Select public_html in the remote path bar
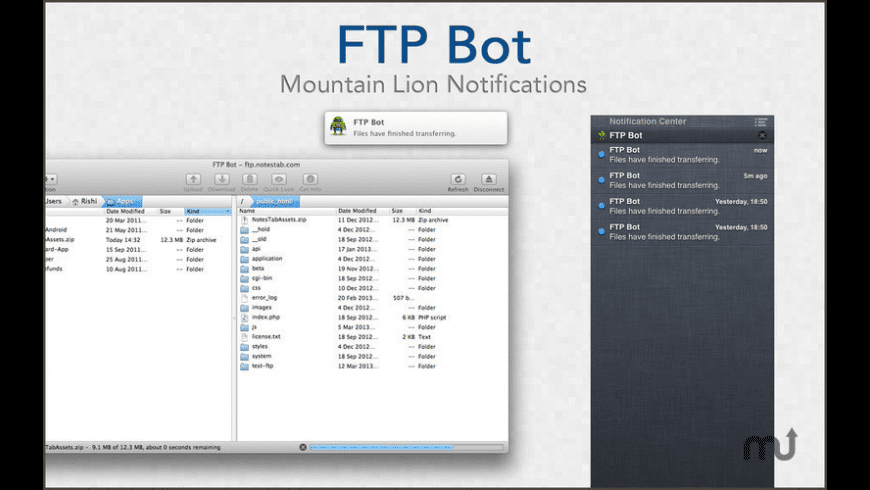Viewport: 870px width, 490px height. point(276,201)
